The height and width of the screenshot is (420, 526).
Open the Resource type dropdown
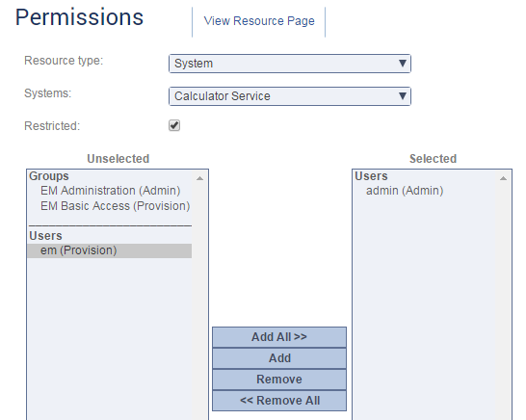coord(290,64)
